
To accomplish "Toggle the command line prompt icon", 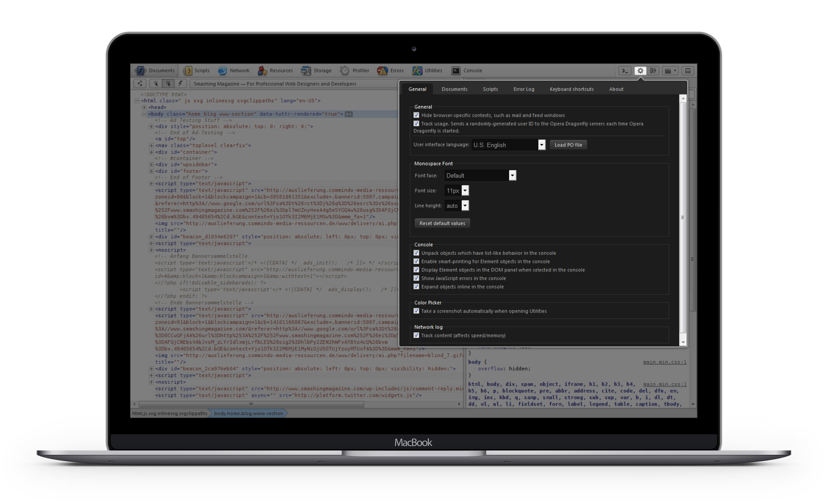I will (625, 70).
